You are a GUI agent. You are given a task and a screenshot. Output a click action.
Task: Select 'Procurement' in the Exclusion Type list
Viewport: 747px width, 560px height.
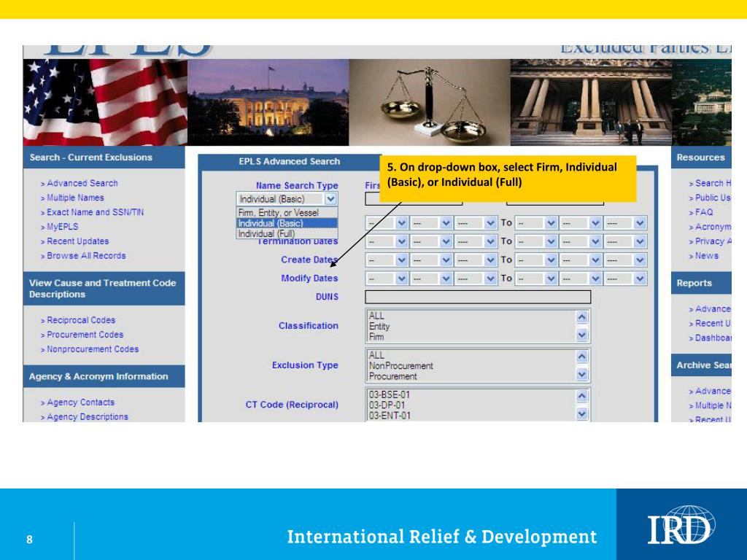click(392, 376)
